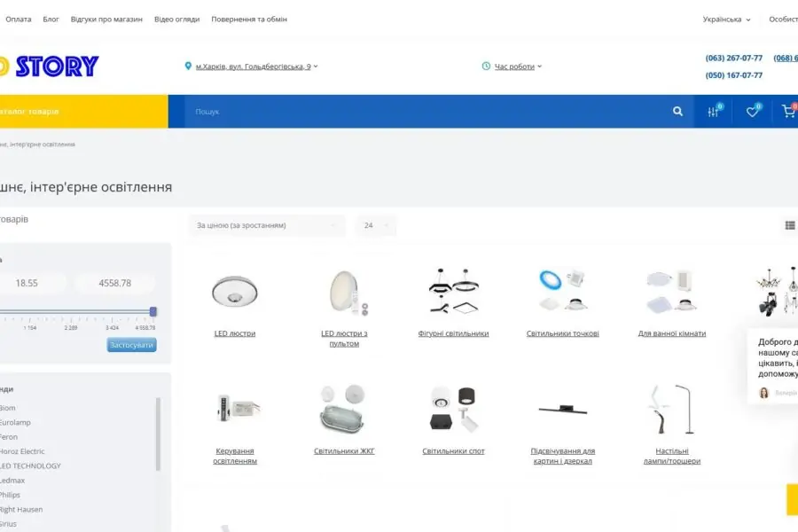The height and width of the screenshot is (532, 798).
Task: Open the LED люстри category thumbnail
Action: [235, 292]
